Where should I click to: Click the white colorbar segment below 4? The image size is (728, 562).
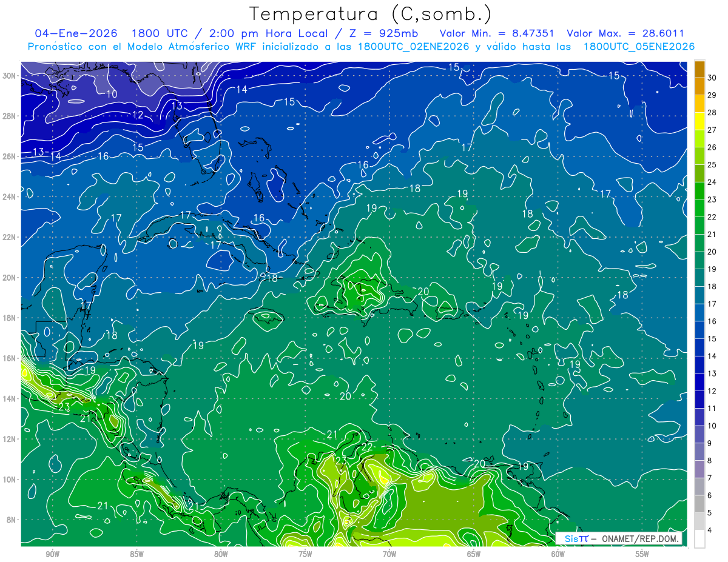[699, 539]
